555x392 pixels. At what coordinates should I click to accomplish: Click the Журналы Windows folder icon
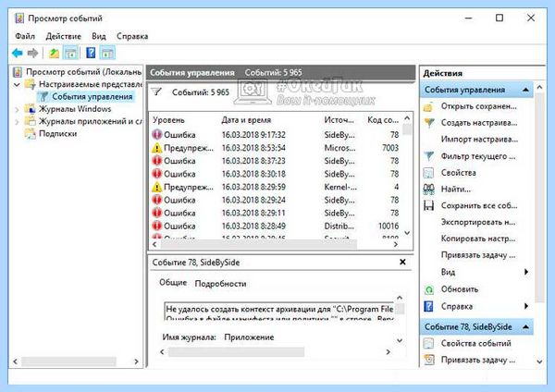(x=31, y=108)
